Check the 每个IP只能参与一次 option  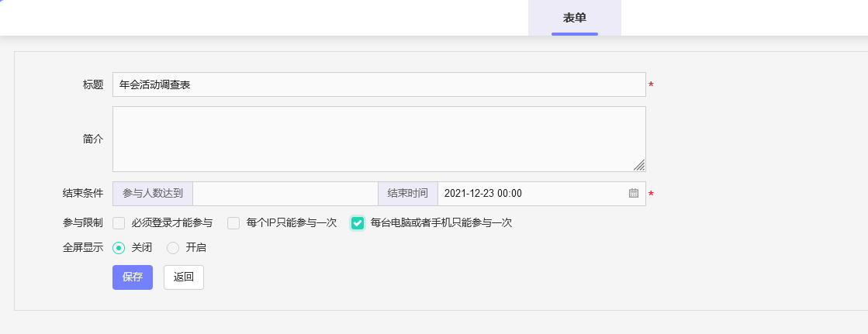pyautogui.click(x=233, y=223)
